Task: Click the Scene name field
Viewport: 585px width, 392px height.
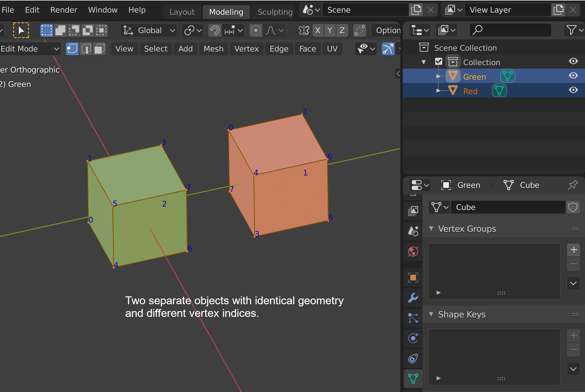Action: pyautogui.click(x=366, y=10)
